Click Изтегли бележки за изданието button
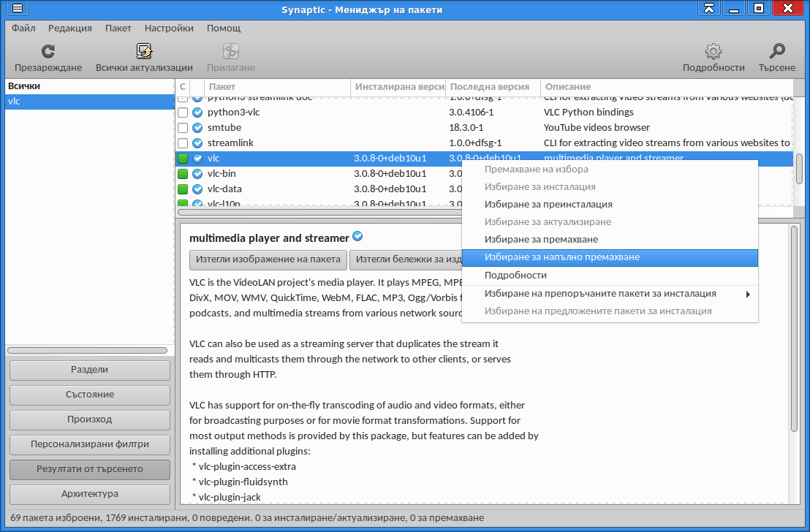Image resolution: width=810 pixels, height=532 pixels. click(406, 259)
